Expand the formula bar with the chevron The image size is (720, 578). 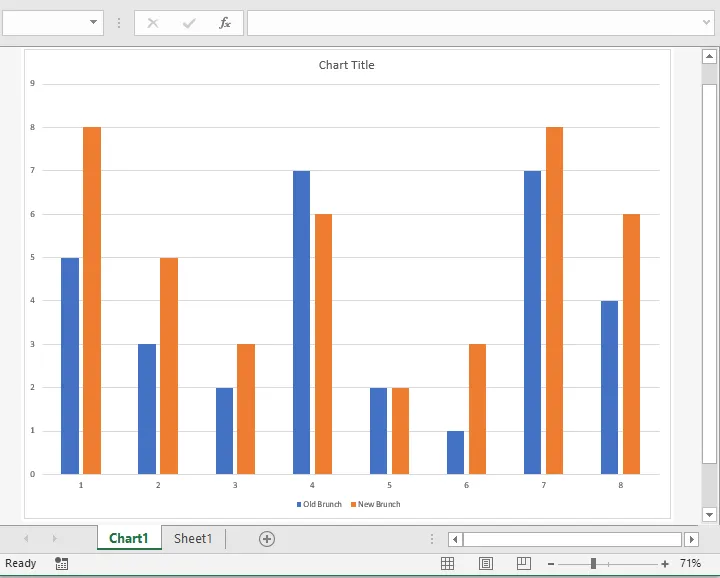(706, 22)
